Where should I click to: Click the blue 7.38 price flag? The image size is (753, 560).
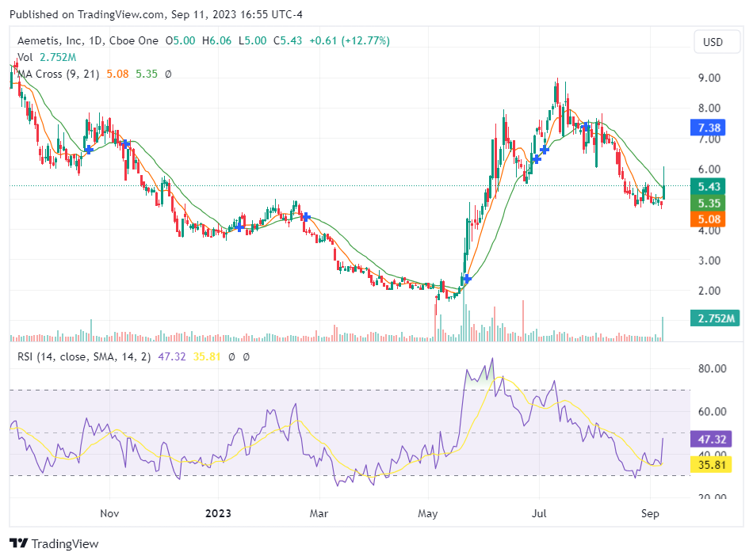pos(707,128)
